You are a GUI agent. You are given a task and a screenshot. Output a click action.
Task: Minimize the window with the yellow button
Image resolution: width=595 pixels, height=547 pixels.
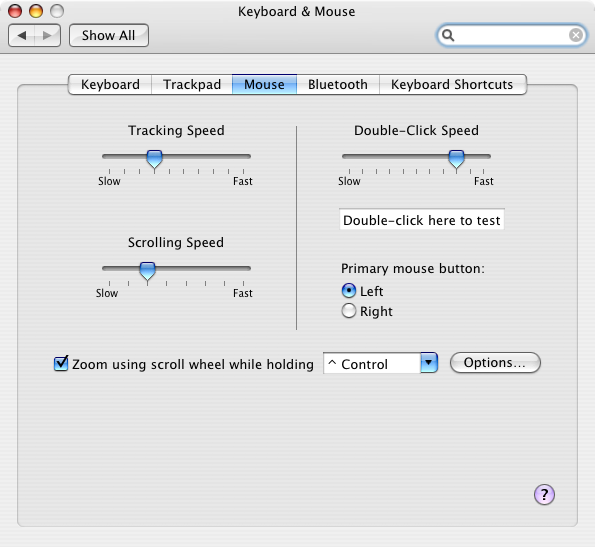point(36,11)
